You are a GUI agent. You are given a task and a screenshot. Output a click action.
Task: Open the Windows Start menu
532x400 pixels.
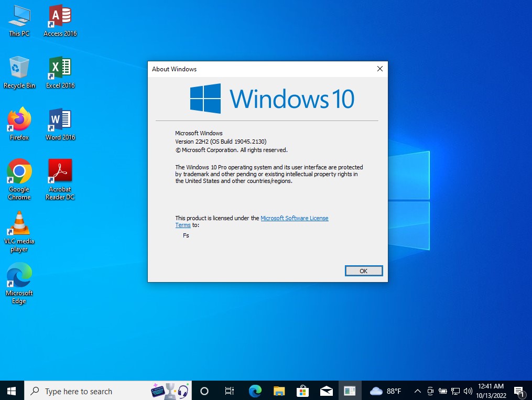click(x=12, y=391)
